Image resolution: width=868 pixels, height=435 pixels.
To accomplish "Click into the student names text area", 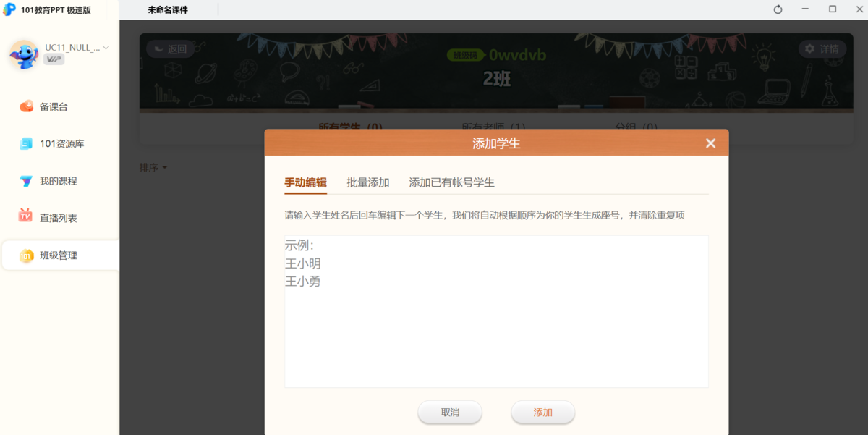I will 496,311.
